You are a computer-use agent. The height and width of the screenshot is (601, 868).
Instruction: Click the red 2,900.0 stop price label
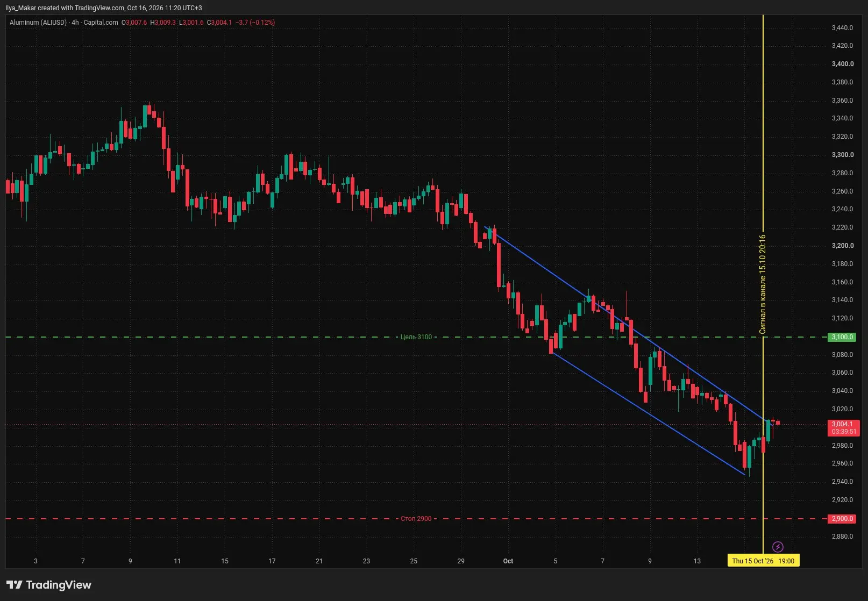pyautogui.click(x=842, y=519)
